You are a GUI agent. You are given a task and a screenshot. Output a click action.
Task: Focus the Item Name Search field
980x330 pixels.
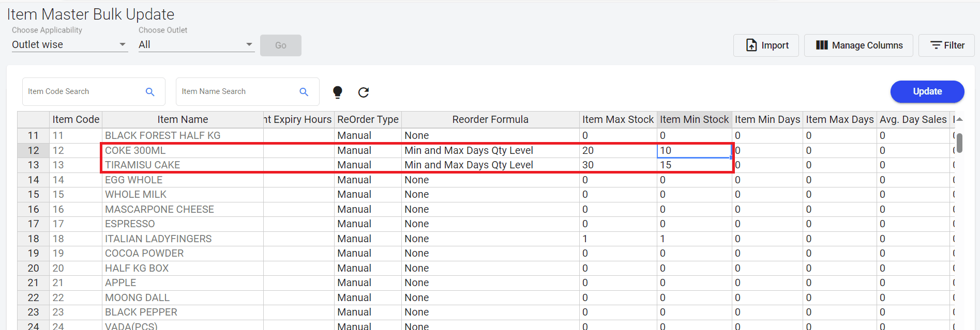(x=237, y=92)
